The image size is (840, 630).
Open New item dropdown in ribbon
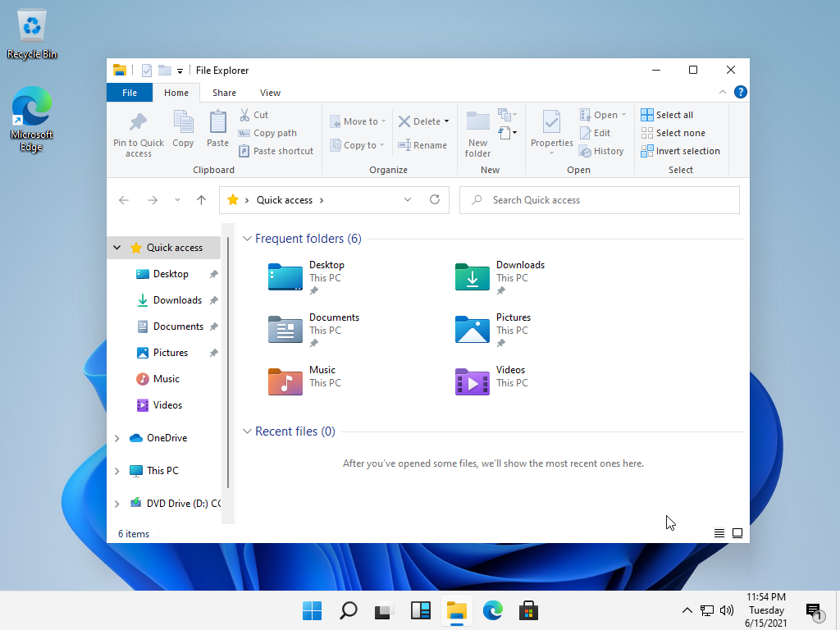pos(507,115)
